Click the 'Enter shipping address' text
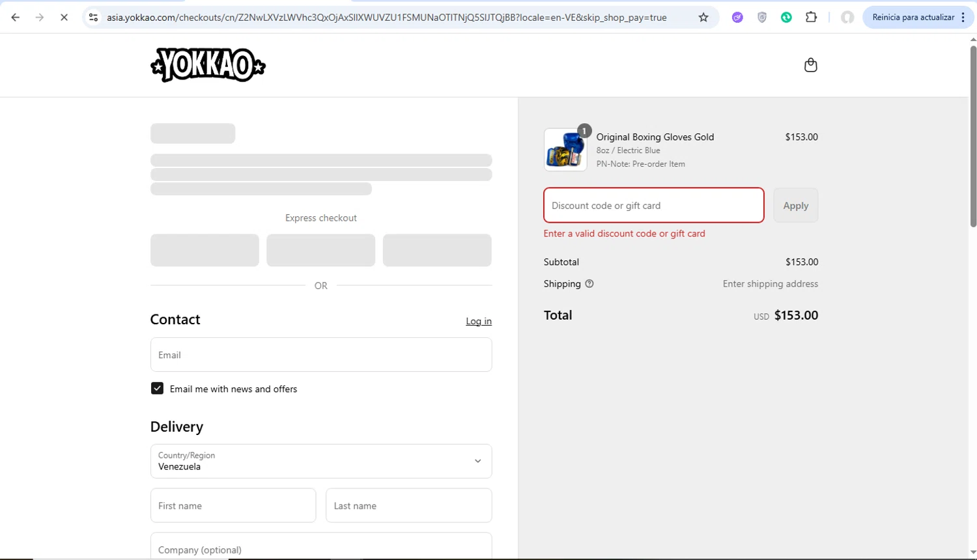Viewport: 977px width, 560px height. [771, 284]
